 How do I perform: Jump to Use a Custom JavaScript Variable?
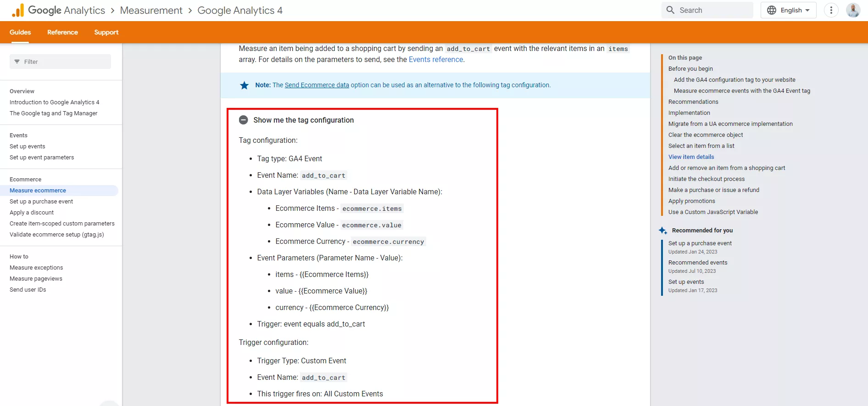coord(713,212)
